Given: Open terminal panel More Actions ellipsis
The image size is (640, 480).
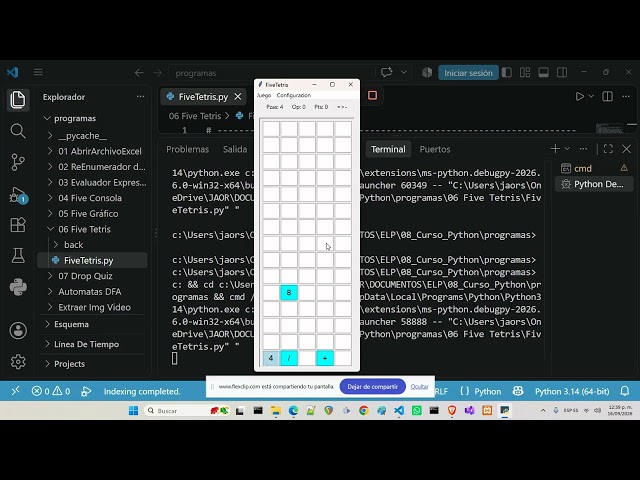Looking at the screenshot, I should [583, 149].
